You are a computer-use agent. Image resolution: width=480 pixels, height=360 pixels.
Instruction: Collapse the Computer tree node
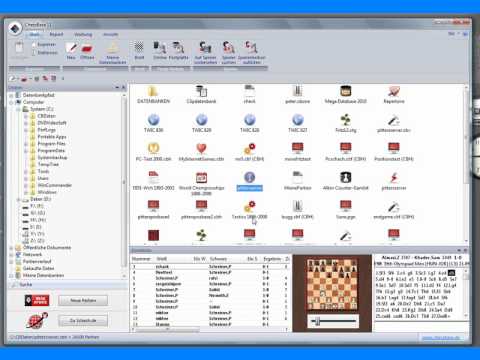tap(11, 102)
